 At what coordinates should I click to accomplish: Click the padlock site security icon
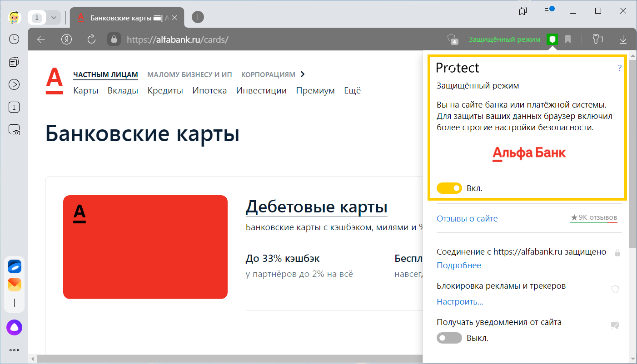tap(114, 39)
